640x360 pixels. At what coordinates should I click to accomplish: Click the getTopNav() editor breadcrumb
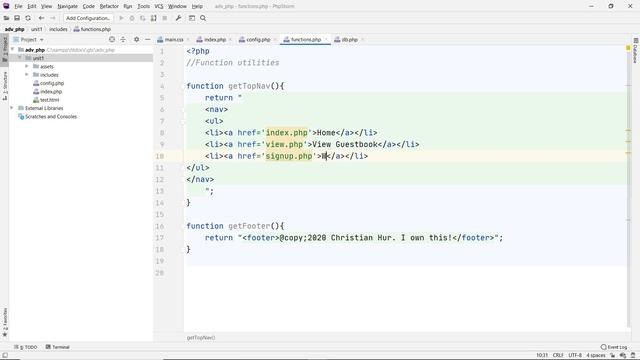201,338
